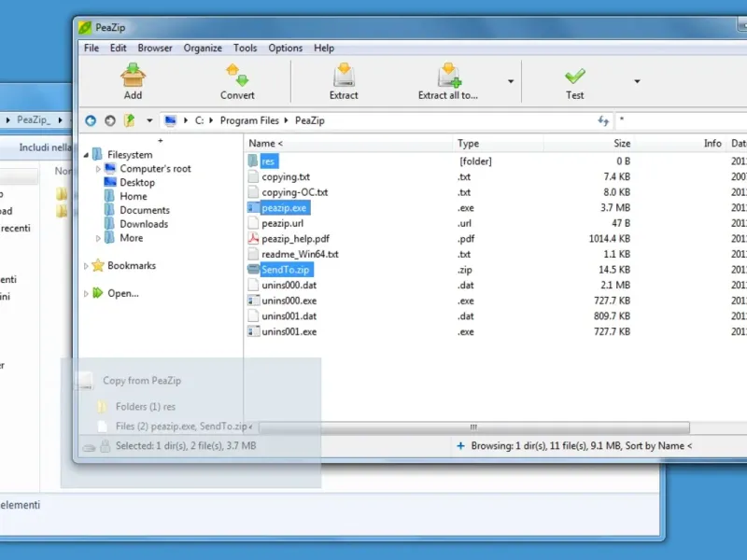Click the Convert toolbar icon

coord(237,75)
